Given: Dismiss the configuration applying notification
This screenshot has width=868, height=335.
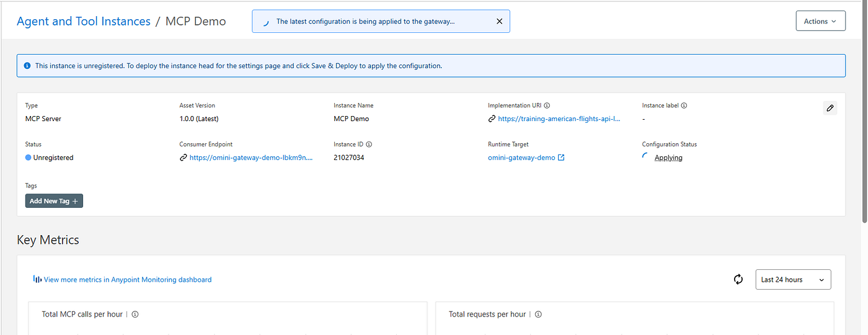Looking at the screenshot, I should (x=500, y=21).
